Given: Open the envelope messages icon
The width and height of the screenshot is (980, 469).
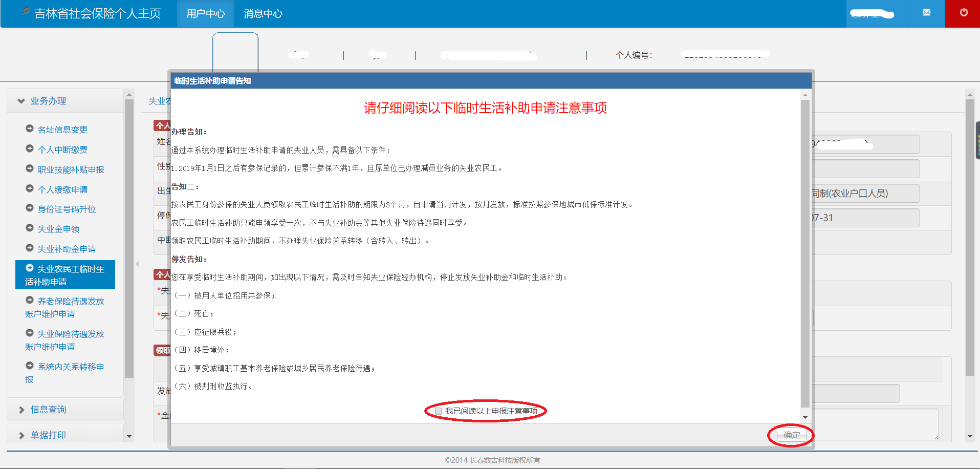Looking at the screenshot, I should [926, 13].
